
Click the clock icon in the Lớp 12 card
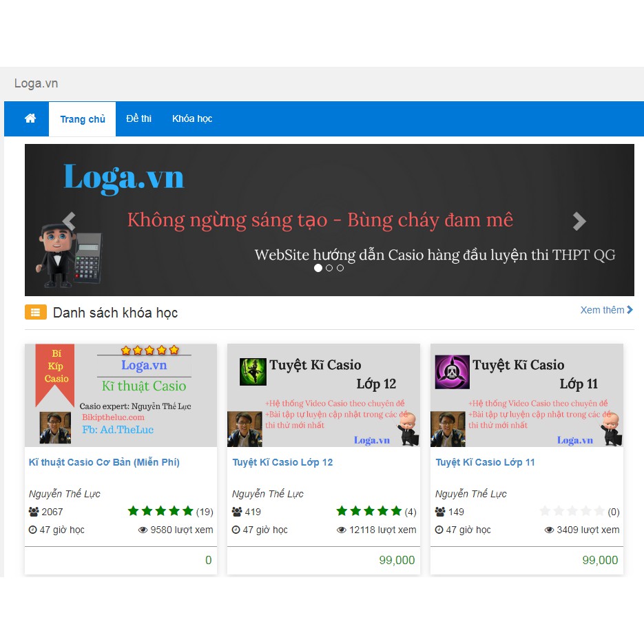coord(236,530)
